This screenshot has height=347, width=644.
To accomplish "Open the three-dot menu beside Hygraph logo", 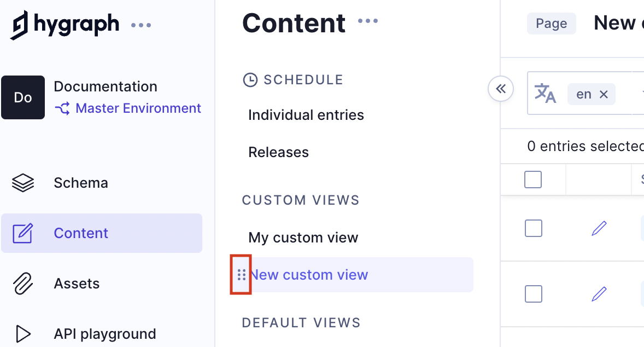I will coord(141,25).
